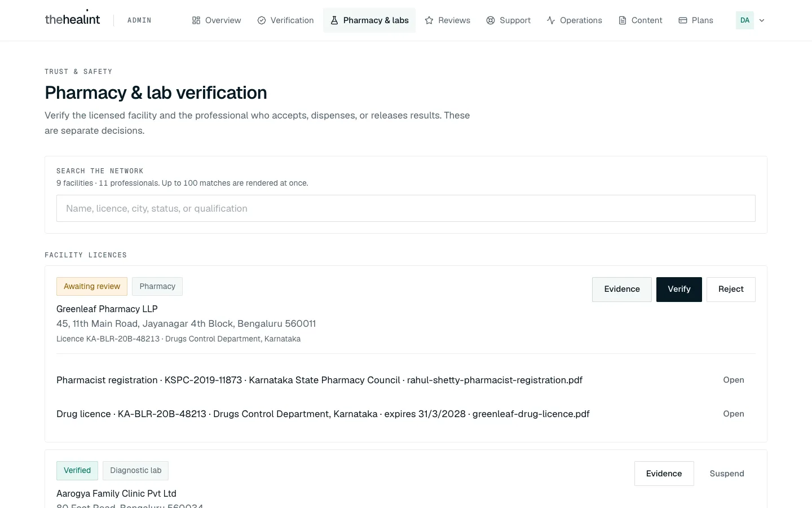Click the Verification checkmark icon
Viewport: 812px width, 508px height.
262,20
